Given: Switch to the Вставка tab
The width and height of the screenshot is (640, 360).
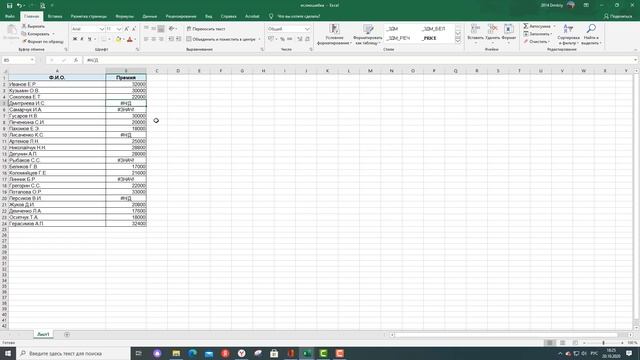Looking at the screenshot, I should tap(55, 16).
